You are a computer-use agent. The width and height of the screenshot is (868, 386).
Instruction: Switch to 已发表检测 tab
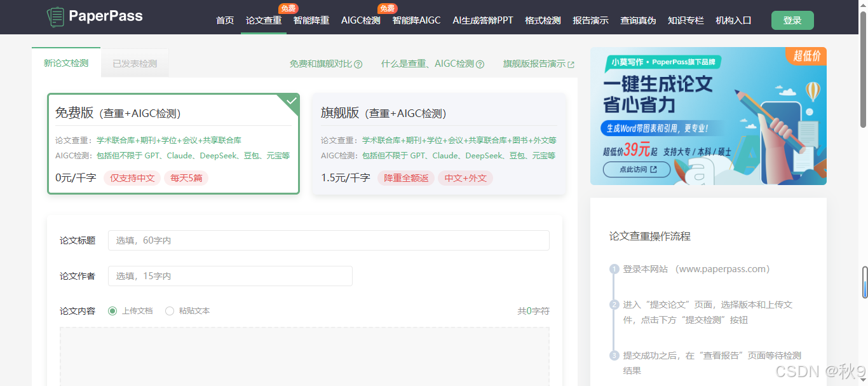[x=135, y=64]
